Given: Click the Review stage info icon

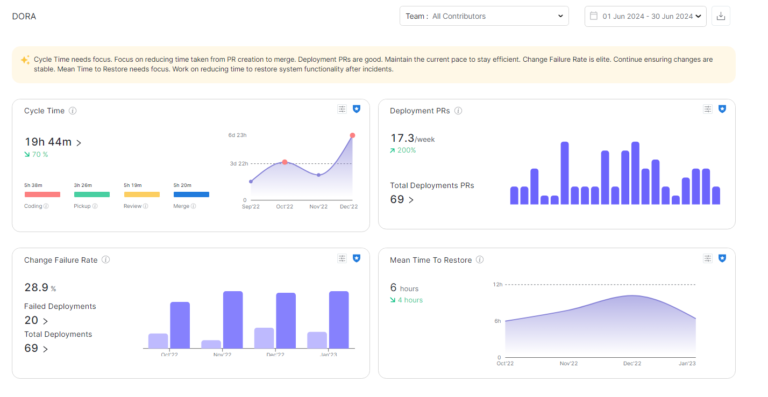Looking at the screenshot, I should [x=145, y=206].
